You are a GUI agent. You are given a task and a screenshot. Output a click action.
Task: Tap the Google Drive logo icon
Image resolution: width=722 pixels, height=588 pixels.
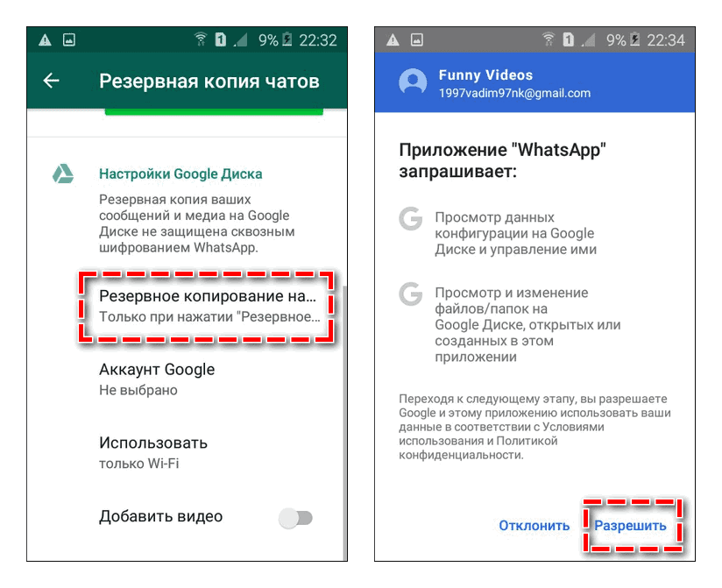pyautogui.click(x=62, y=174)
